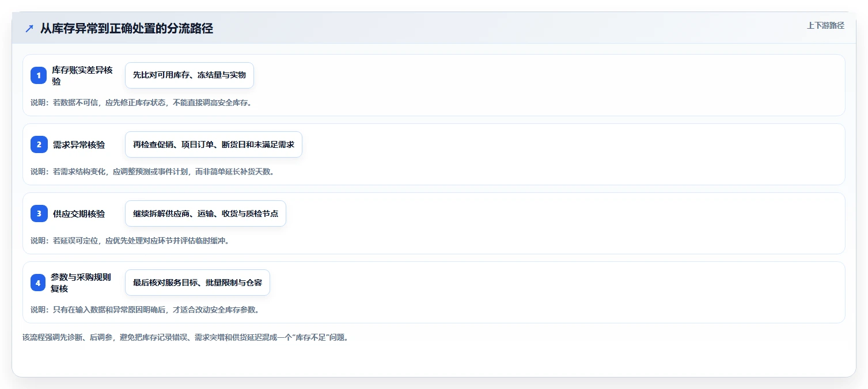
Task: Click the 先比对可用库存、冻结量与实物 chip
Action: pos(189,75)
